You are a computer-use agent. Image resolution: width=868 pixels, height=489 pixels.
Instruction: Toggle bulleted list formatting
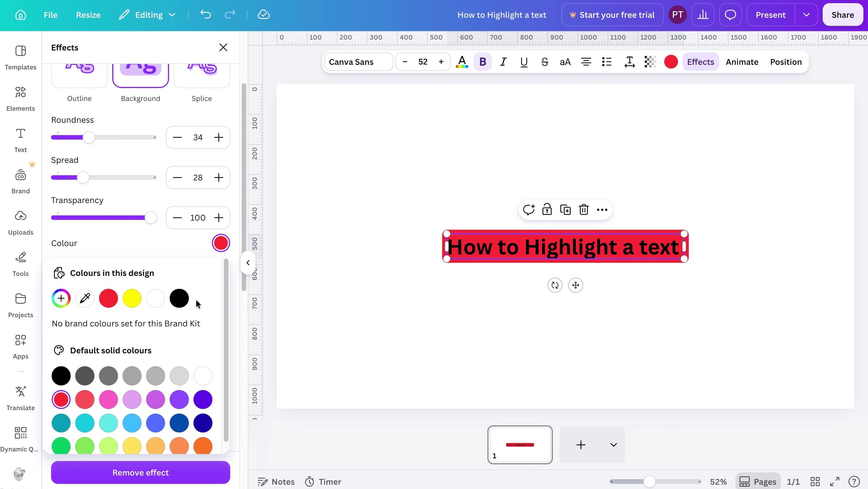point(607,62)
